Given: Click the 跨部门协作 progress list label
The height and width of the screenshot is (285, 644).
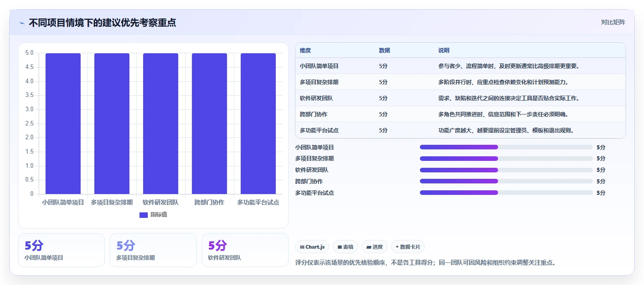Looking at the screenshot, I should [309, 182].
